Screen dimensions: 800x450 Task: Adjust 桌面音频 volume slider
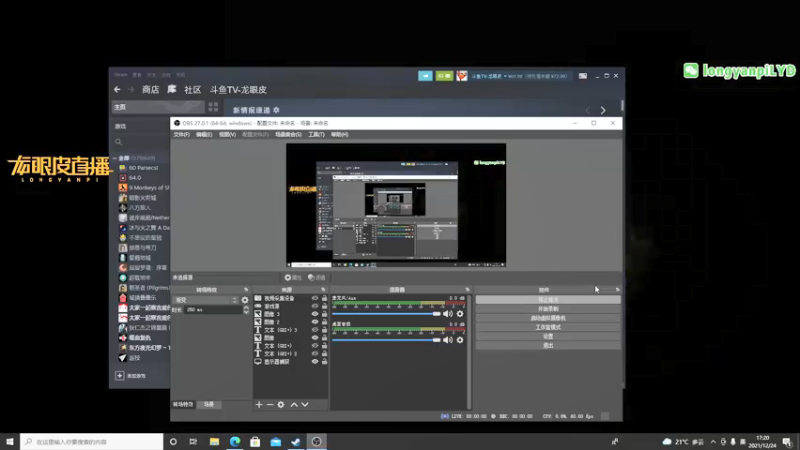[386, 340]
